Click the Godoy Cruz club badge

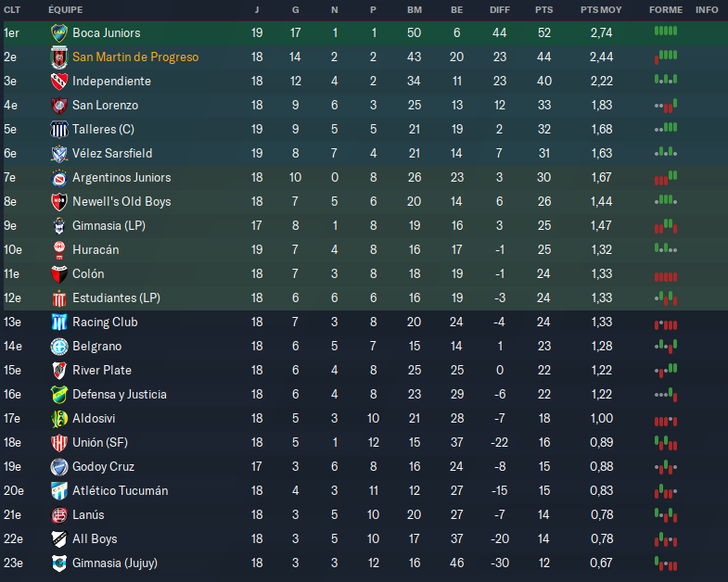58,467
